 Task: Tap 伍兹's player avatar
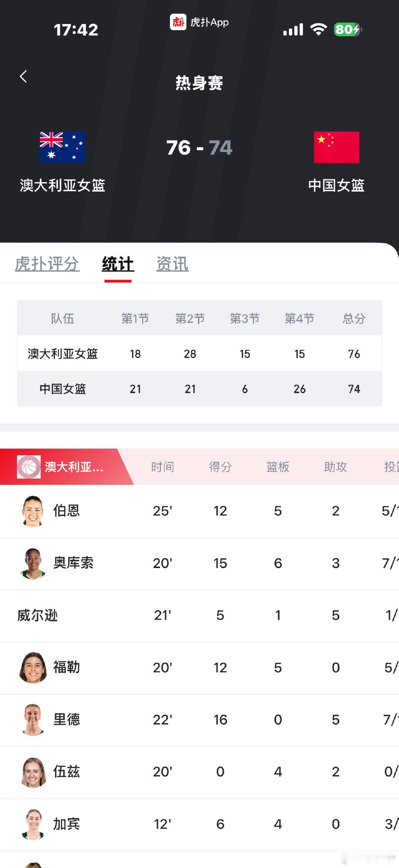(x=33, y=772)
